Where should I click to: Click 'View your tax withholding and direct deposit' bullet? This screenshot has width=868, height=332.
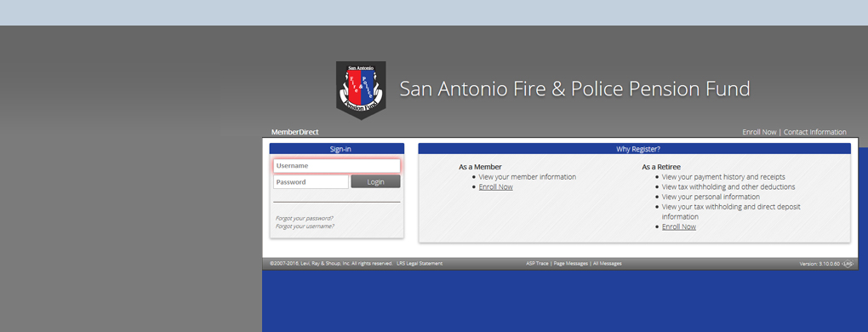731,212
